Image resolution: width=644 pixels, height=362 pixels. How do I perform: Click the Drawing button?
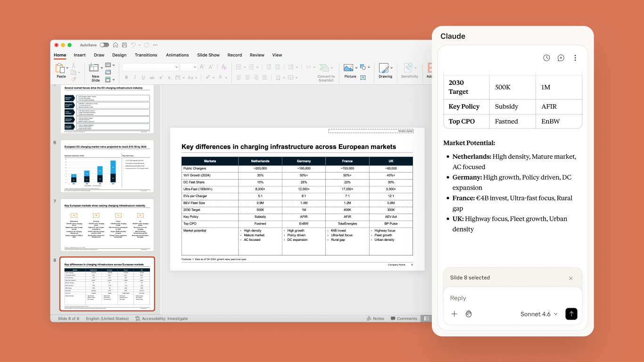[x=385, y=71]
